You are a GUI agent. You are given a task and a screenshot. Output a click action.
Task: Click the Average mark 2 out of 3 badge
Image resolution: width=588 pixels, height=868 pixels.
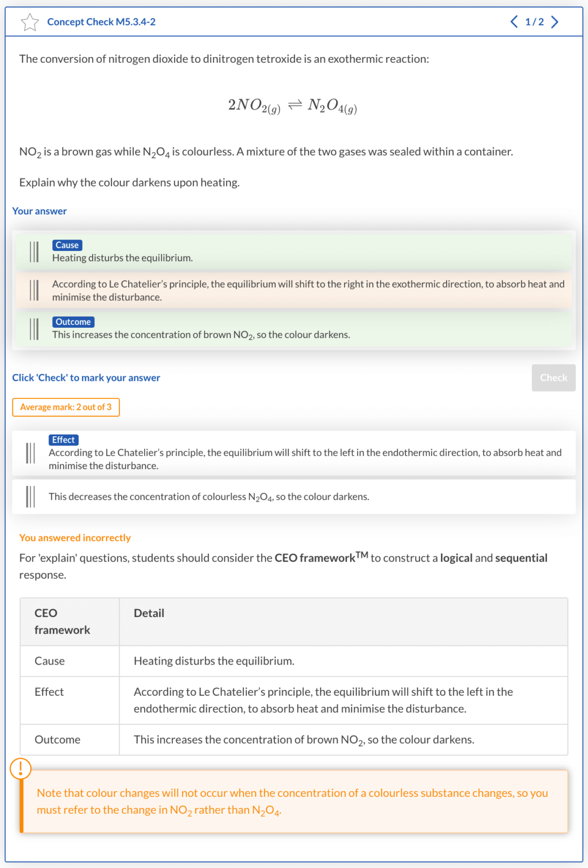click(66, 407)
